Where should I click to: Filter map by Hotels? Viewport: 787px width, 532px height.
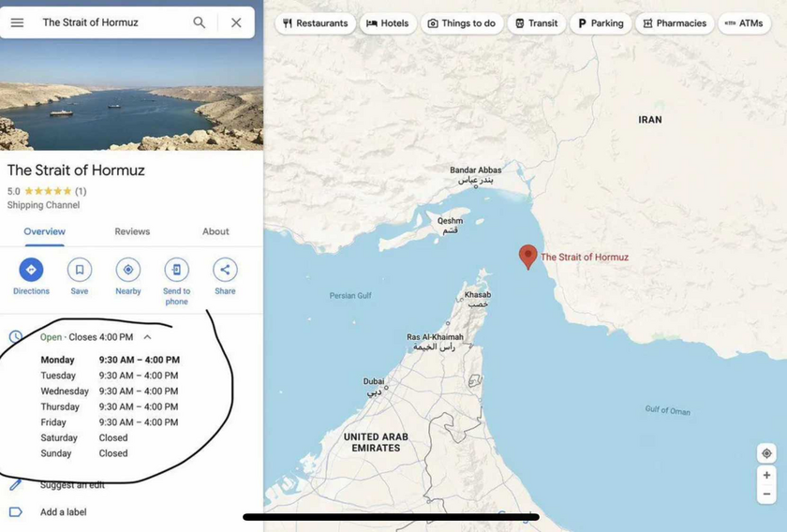[x=387, y=23]
